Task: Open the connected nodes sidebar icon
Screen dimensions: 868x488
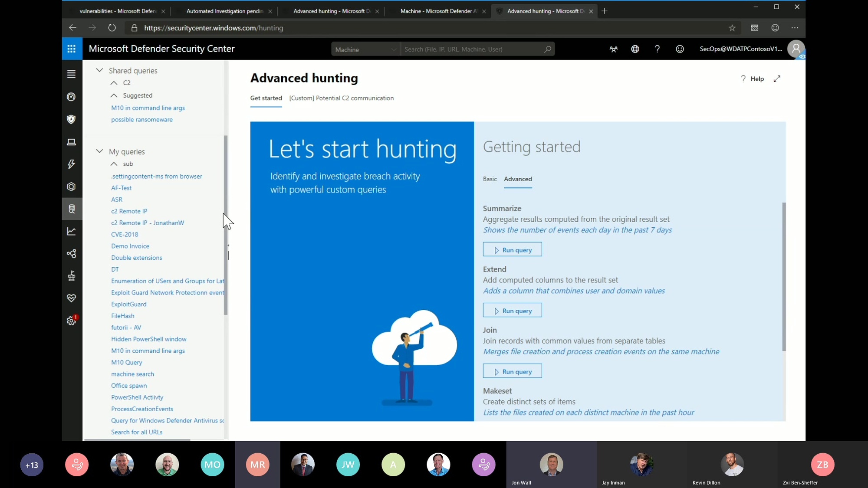Action: point(72,254)
